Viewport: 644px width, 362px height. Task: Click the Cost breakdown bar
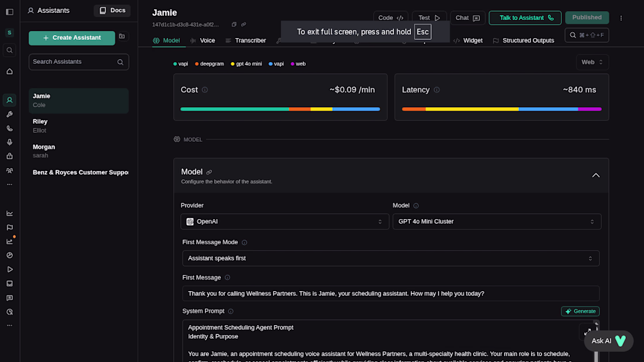tap(280, 109)
